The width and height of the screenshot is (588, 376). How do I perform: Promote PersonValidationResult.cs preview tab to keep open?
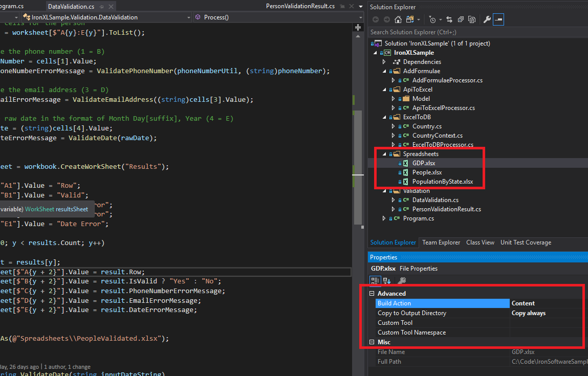tap(342, 6)
